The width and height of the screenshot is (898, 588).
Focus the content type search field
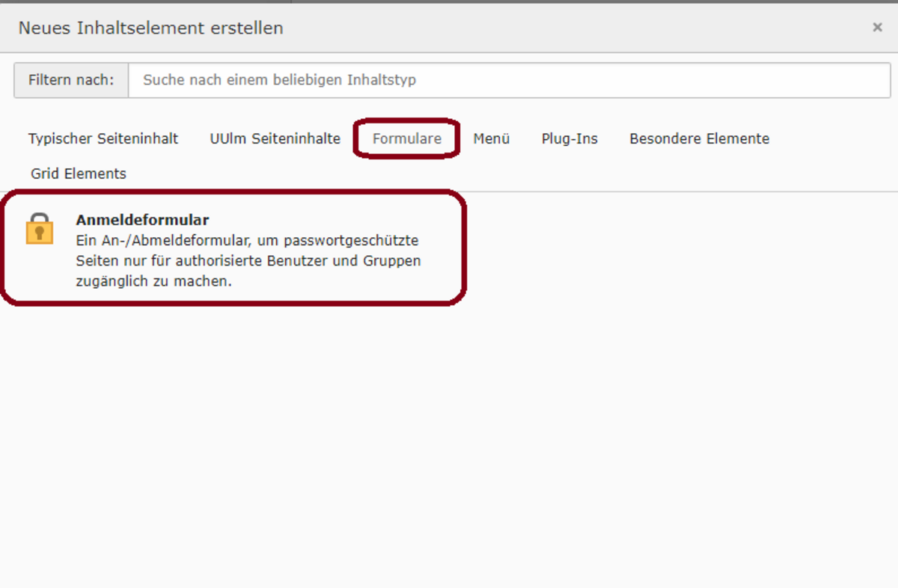[x=509, y=80]
